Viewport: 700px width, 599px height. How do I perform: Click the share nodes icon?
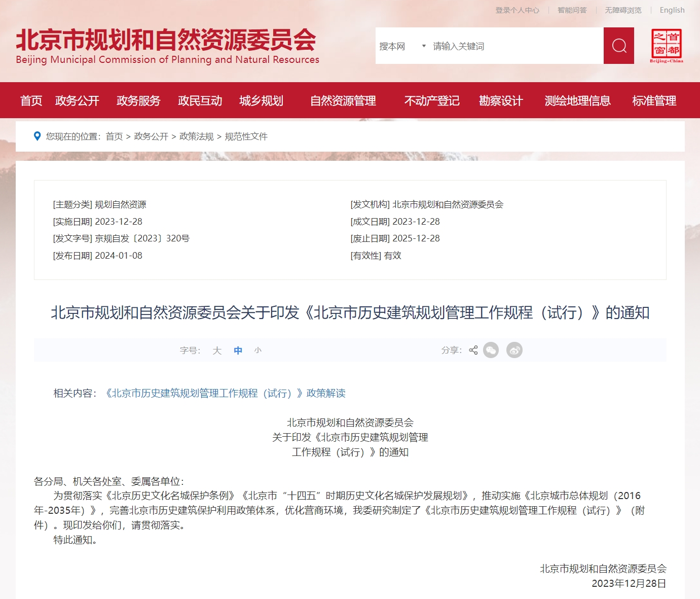[473, 350]
